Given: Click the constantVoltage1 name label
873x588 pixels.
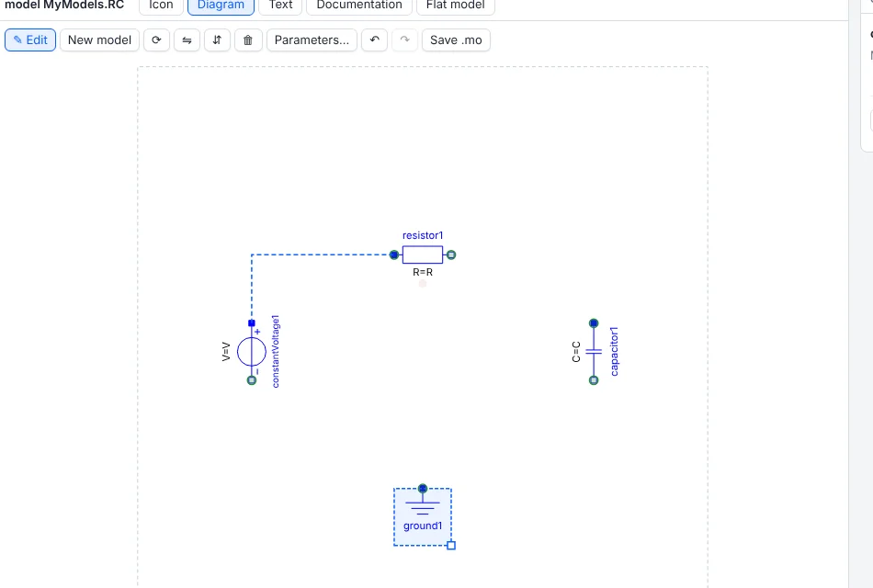Looking at the screenshot, I should pos(276,351).
